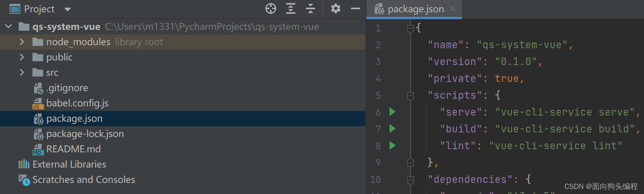Switch to the package.json editor tab
This screenshot has width=644, height=194.
[415, 9]
